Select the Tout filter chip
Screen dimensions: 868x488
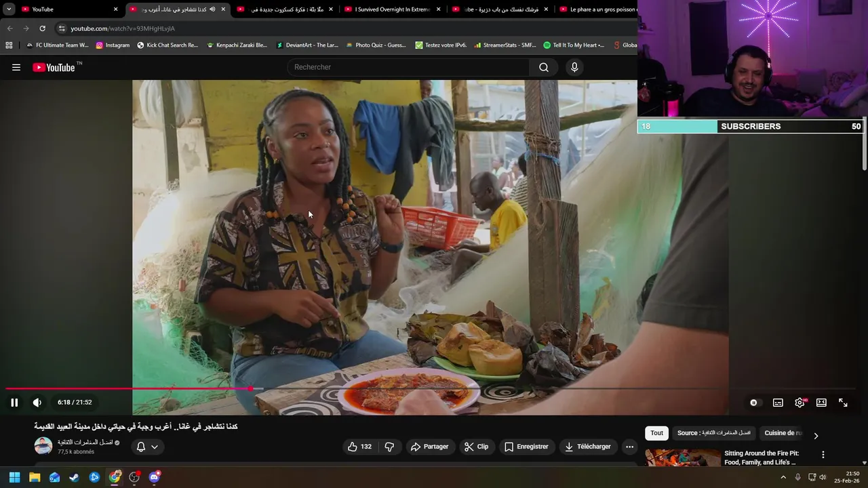pyautogui.click(x=656, y=433)
